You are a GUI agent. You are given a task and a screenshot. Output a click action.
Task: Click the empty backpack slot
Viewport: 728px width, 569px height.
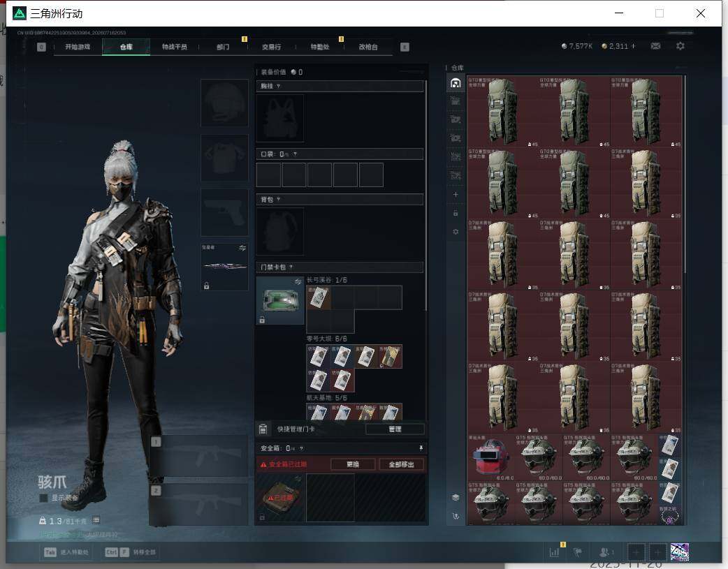click(280, 231)
